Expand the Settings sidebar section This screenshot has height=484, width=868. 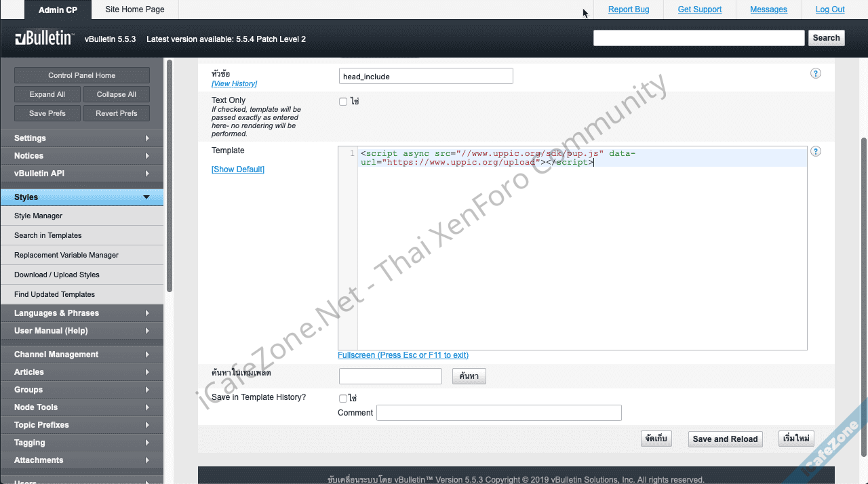82,138
